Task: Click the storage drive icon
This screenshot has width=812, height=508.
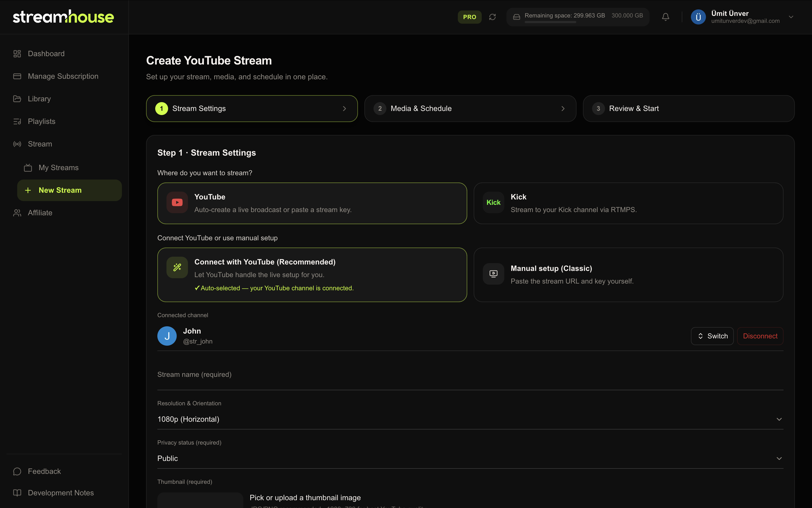Action: pyautogui.click(x=517, y=17)
